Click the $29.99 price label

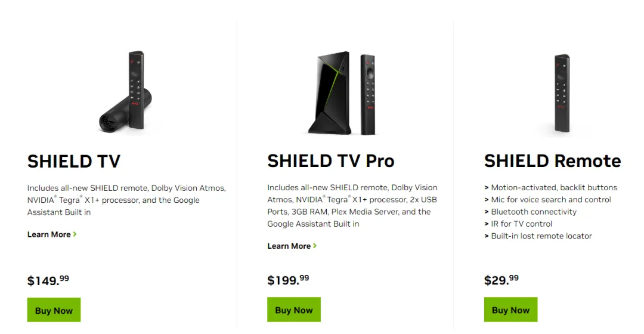(501, 280)
